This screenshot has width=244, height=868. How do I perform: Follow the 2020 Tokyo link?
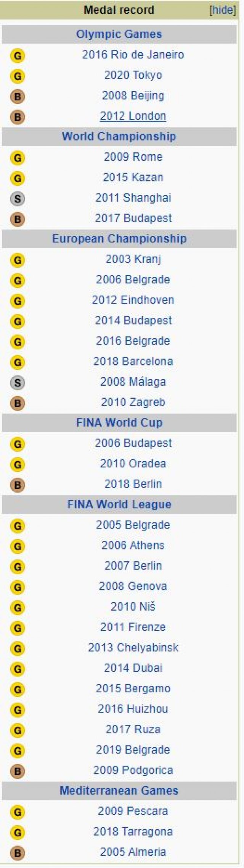pyautogui.click(x=133, y=75)
